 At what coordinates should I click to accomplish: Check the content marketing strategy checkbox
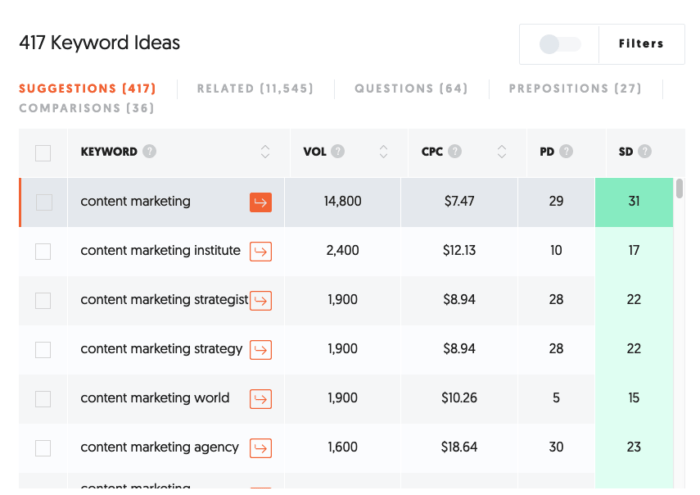click(x=43, y=349)
